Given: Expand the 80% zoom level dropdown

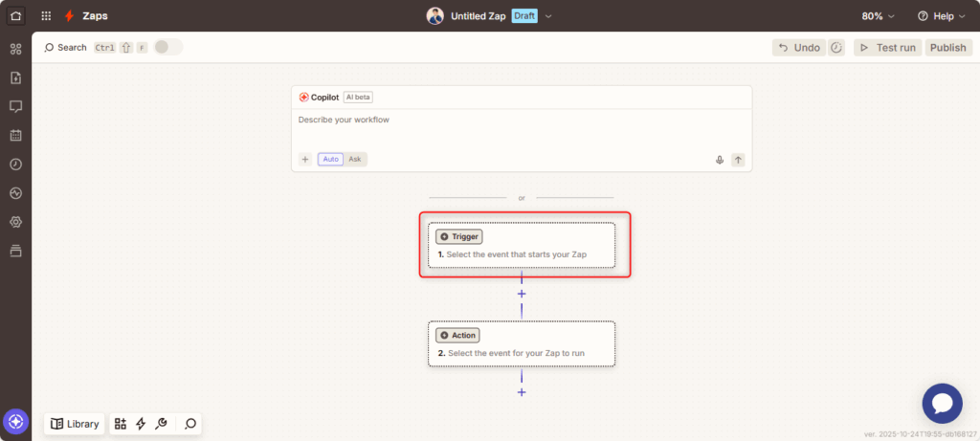Looking at the screenshot, I should [878, 16].
